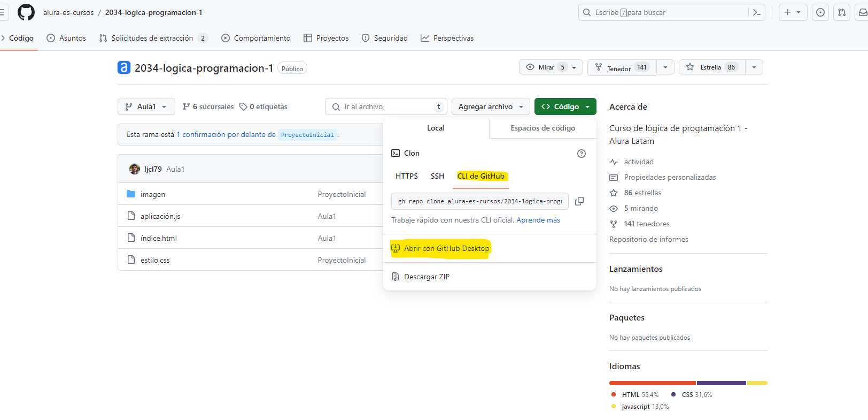868x420 pixels.
Task: Select the Local tab
Action: 436,128
